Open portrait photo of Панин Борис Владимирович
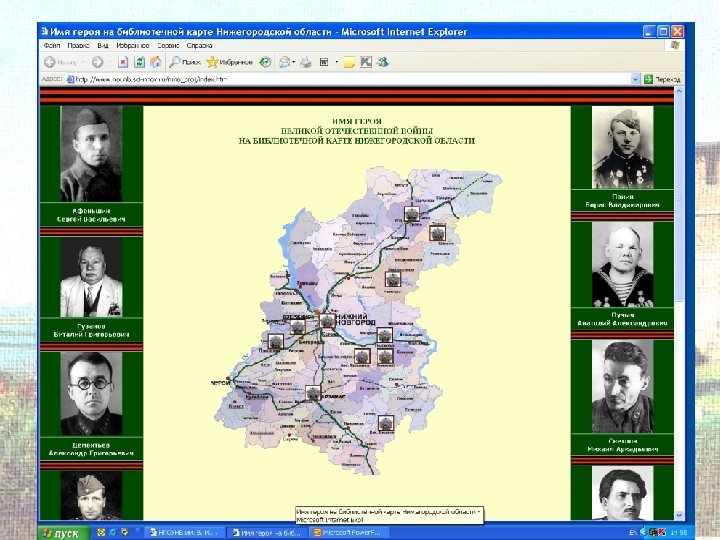Screen dimensions: 720x540 tap(623, 147)
